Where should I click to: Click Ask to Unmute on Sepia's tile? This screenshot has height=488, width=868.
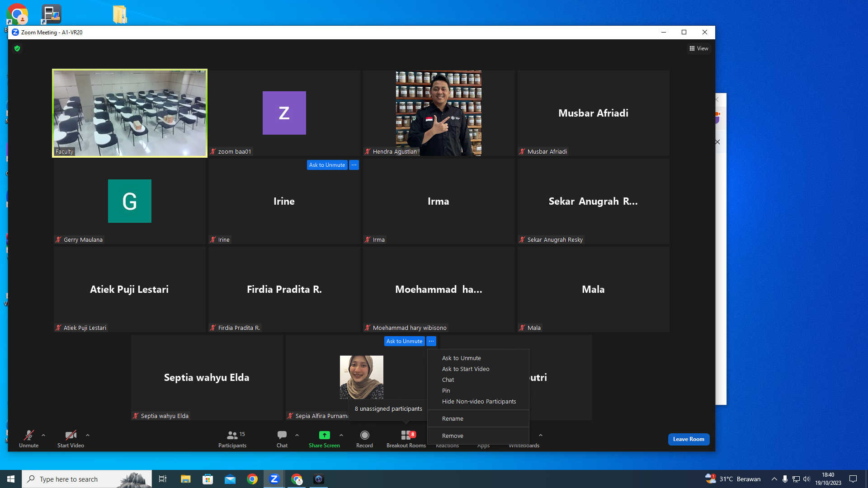[404, 341]
